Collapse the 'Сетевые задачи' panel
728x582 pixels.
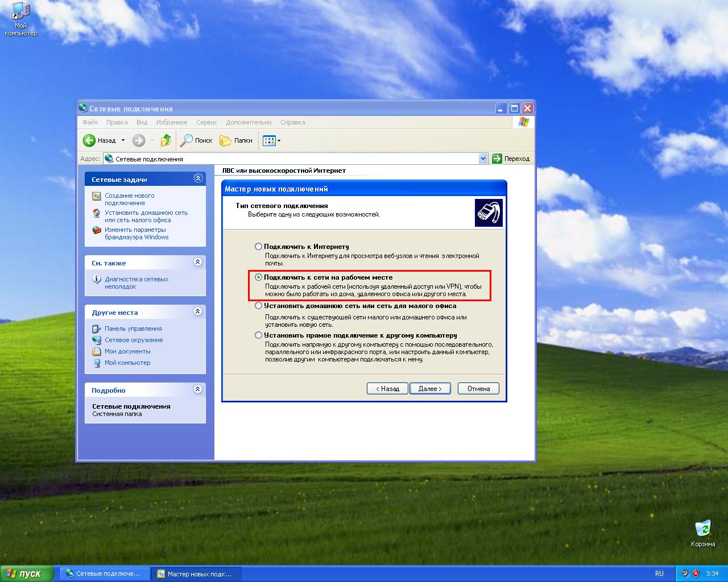tap(198, 178)
